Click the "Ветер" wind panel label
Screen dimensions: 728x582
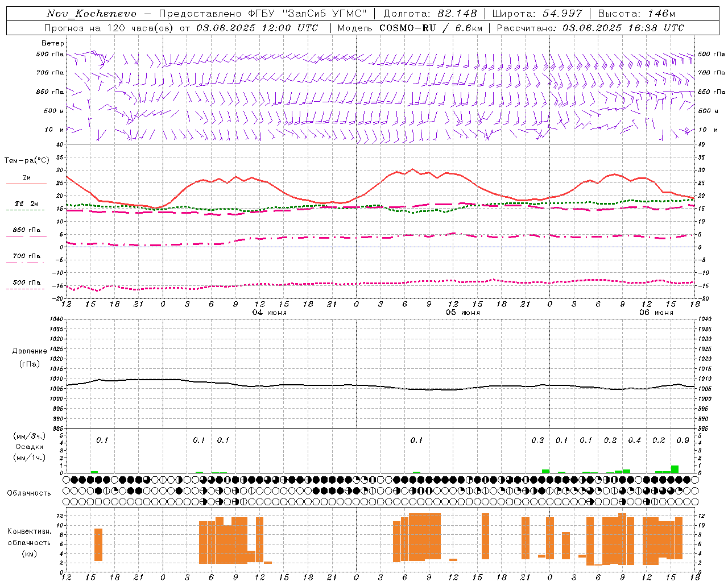(53, 43)
